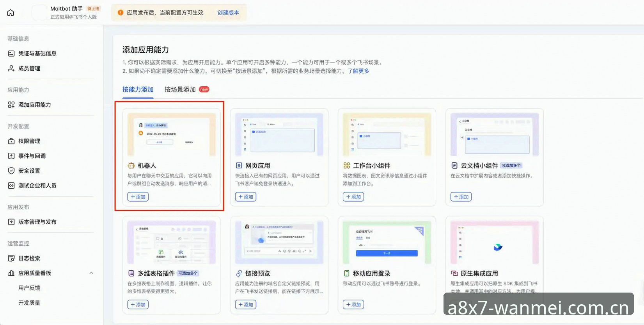Click 成员管理 person icon
The height and width of the screenshot is (325, 644).
[11, 68]
